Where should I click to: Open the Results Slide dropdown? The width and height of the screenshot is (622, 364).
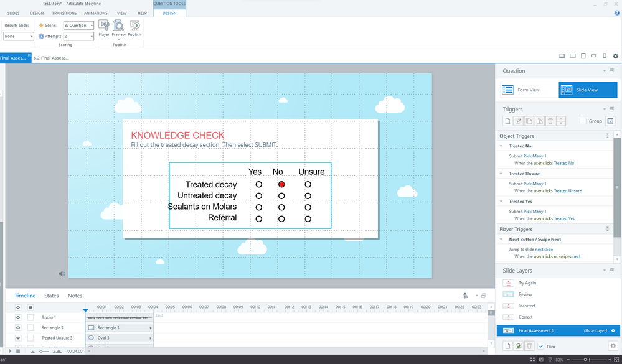point(19,36)
